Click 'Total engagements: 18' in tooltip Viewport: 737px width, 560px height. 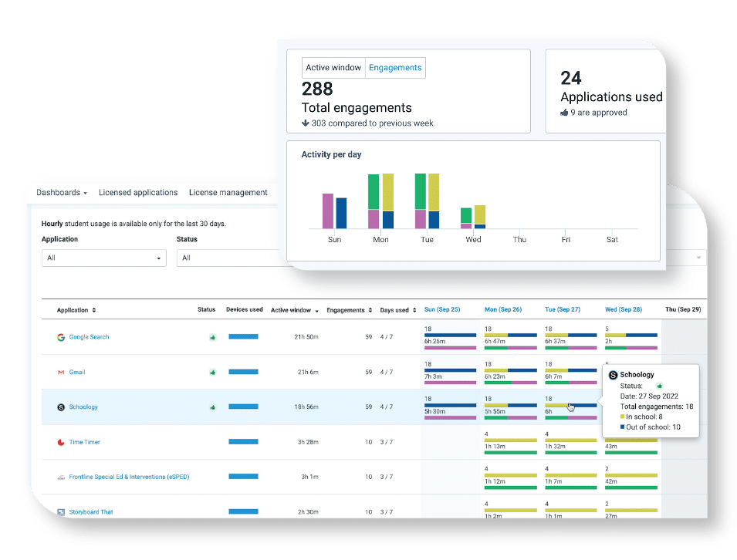point(657,407)
